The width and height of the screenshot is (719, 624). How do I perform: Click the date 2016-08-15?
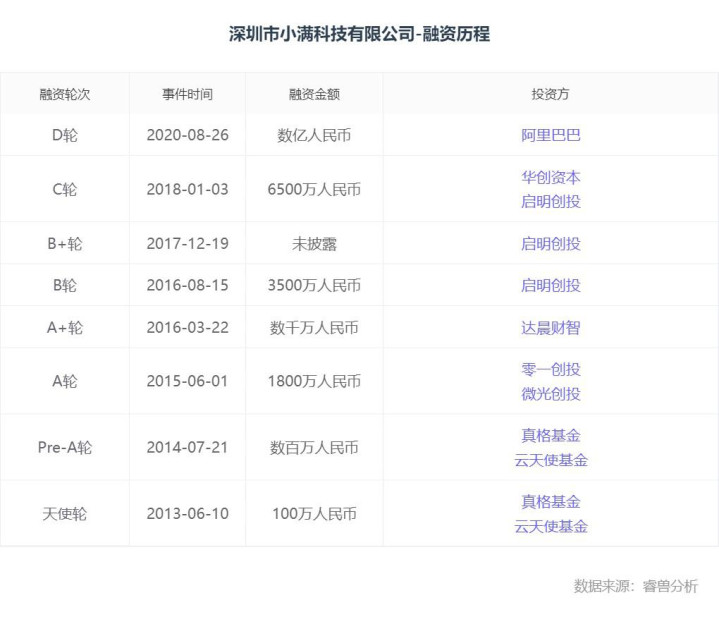(187, 285)
